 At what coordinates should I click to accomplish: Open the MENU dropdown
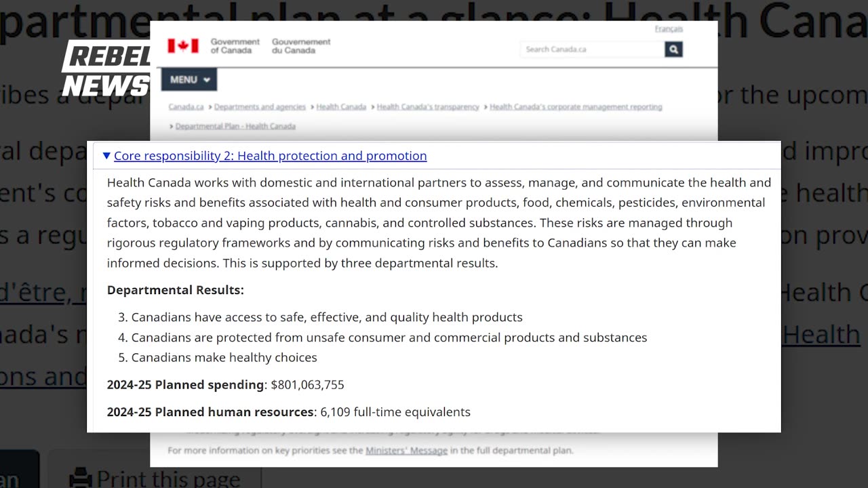pyautogui.click(x=189, y=79)
